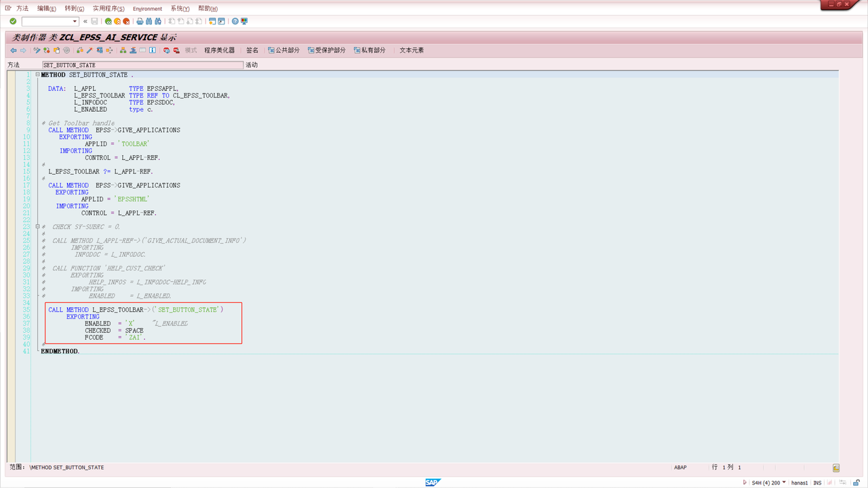Screen dimensions: 868x488
Task: Click the yellow Exit icon
Action: [x=117, y=21]
